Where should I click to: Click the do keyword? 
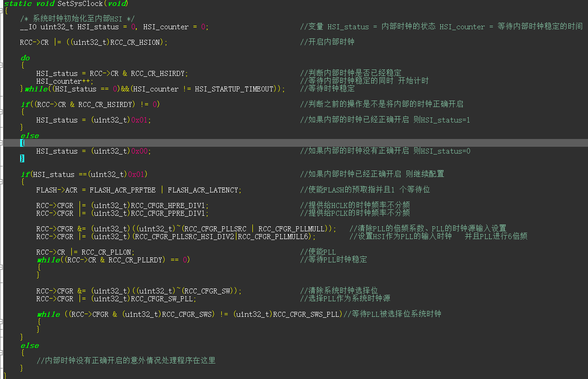point(25,58)
